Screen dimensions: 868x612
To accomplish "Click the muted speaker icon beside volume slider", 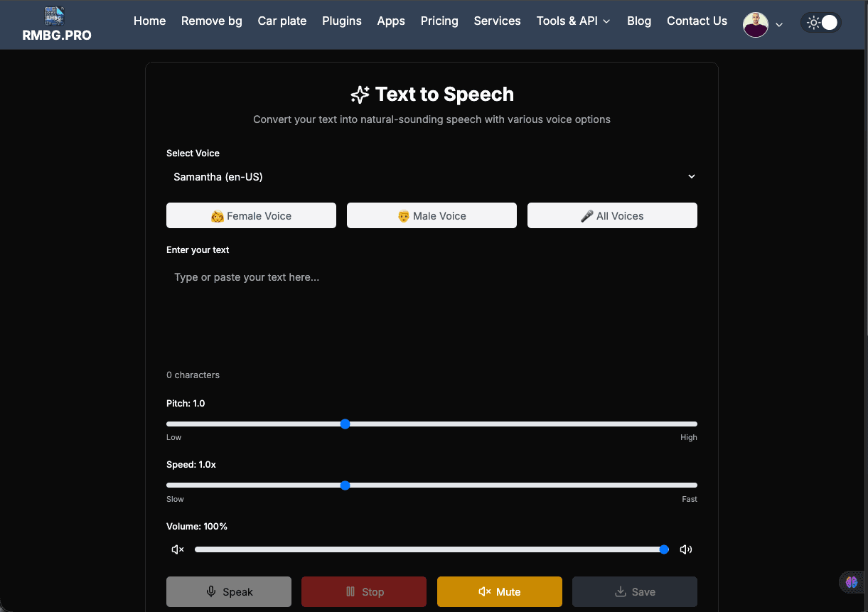I will 177,549.
